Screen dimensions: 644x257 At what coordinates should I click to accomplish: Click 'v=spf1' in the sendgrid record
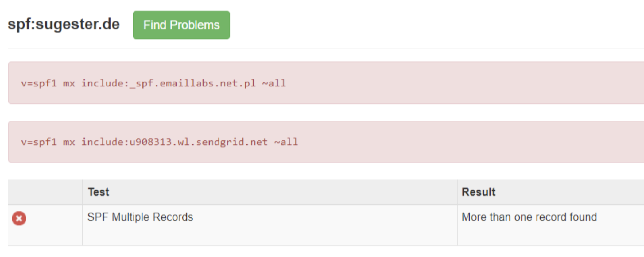point(39,142)
